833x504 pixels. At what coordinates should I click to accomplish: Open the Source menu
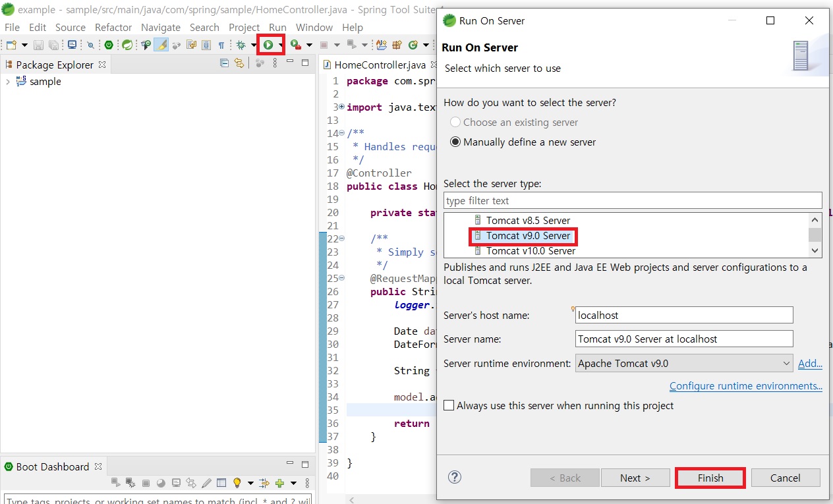click(71, 27)
